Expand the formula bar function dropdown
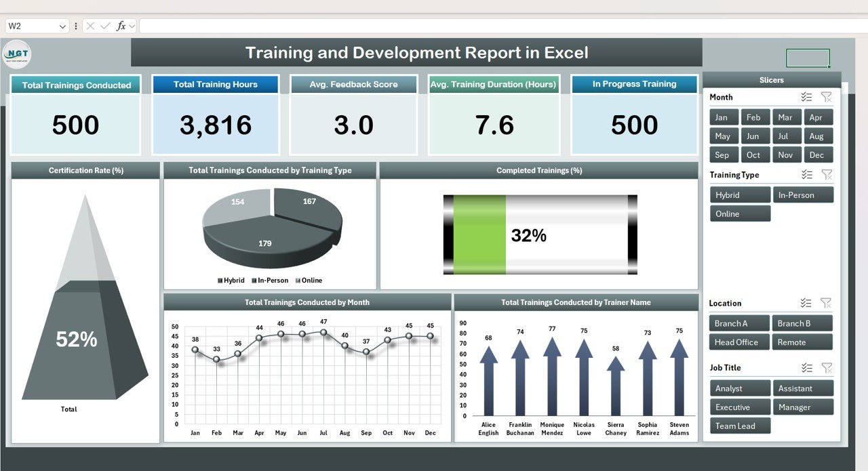 tap(132, 26)
